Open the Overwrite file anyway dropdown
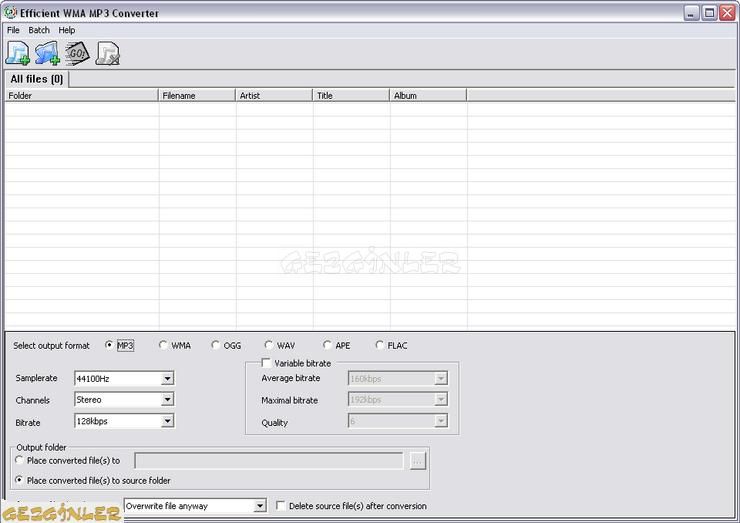This screenshot has height=523, width=740. coord(260,506)
